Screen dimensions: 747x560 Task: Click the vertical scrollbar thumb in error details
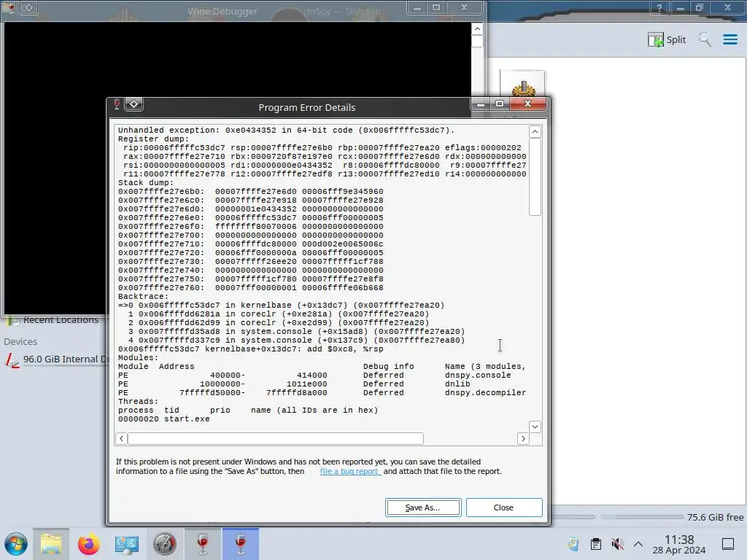tap(535, 176)
